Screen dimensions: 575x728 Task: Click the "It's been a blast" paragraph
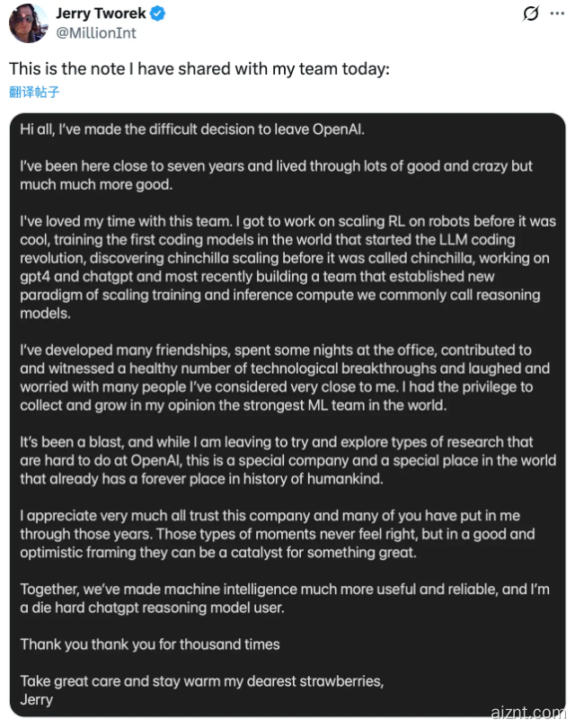[x=287, y=460]
